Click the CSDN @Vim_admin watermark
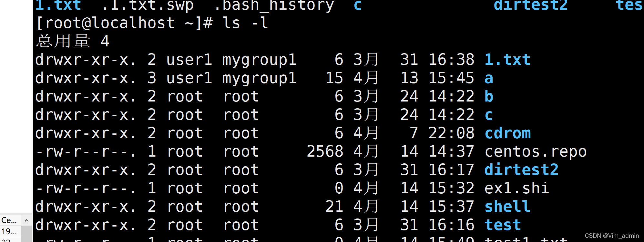The height and width of the screenshot is (242, 644). 612,236
